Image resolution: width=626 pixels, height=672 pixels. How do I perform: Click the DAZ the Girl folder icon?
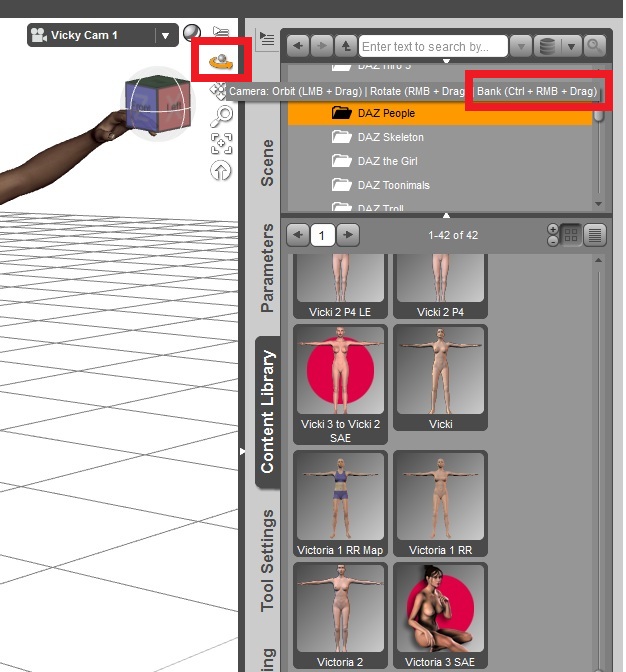(341, 161)
